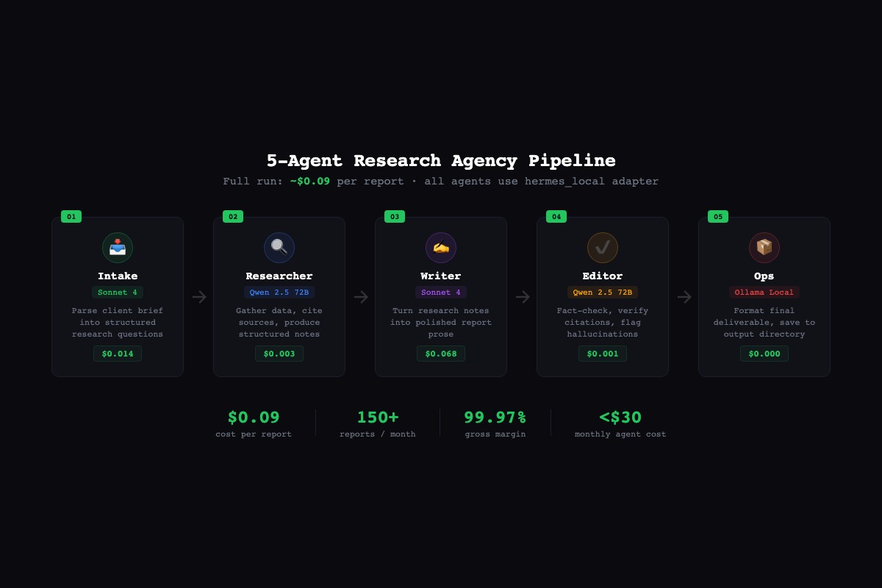882x588 pixels.
Task: Click the 'reports / month' label
Action: 378,434
